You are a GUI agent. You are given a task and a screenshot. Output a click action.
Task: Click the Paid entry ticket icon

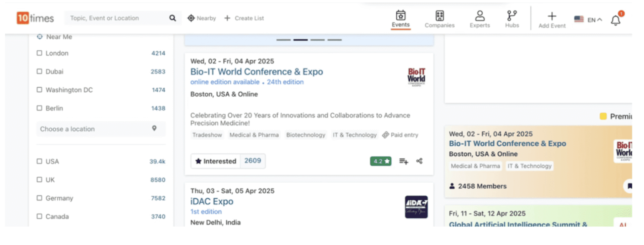(x=386, y=135)
